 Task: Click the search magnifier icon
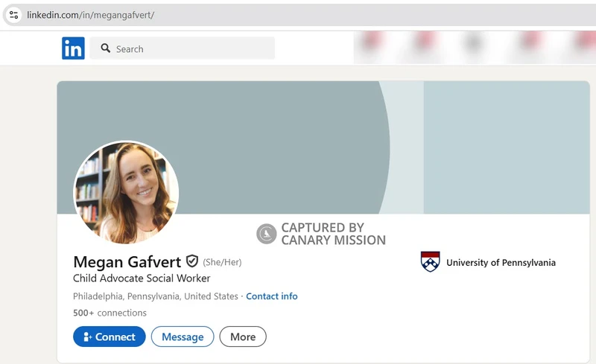[105, 48]
